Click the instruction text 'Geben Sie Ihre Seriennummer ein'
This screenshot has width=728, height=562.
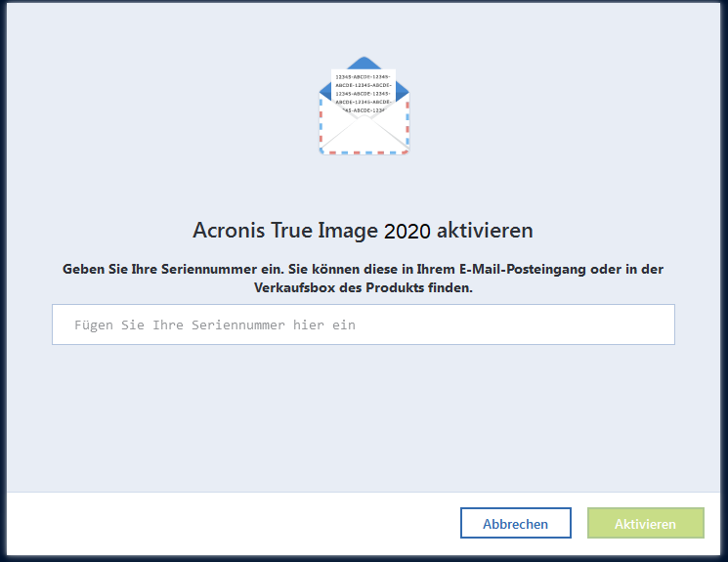pos(173,270)
